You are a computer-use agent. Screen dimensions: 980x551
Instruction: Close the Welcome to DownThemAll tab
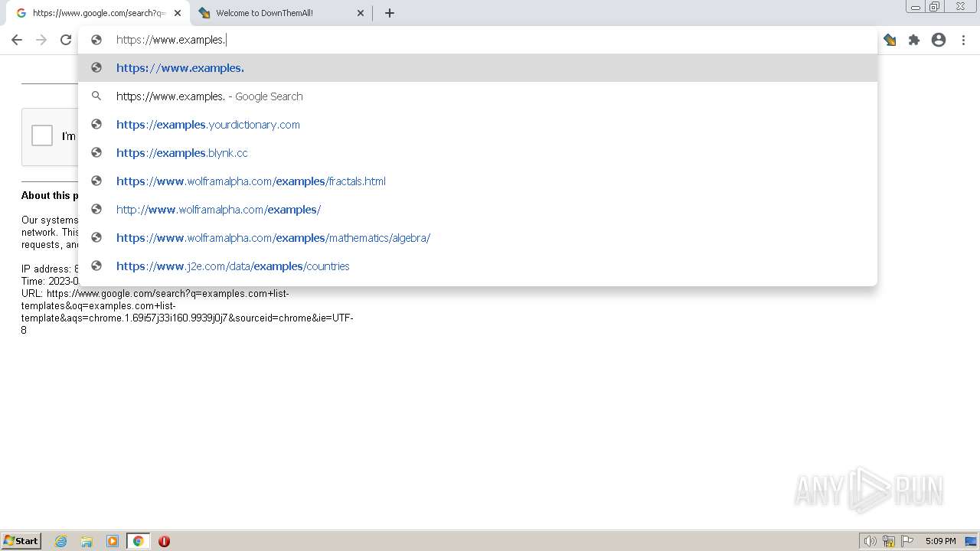point(361,13)
